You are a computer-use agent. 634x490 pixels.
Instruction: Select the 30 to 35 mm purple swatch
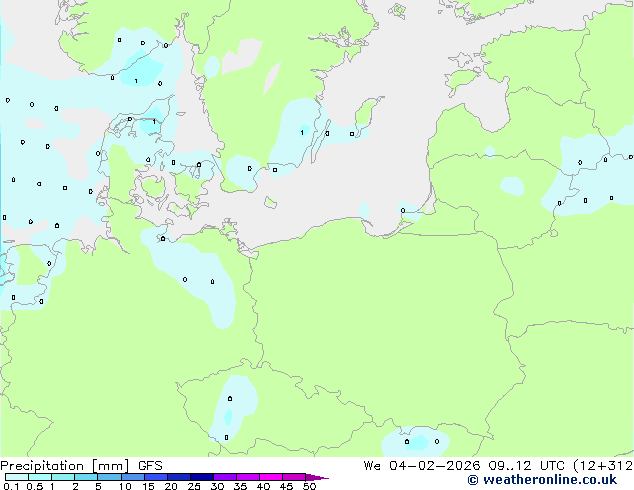225,477
